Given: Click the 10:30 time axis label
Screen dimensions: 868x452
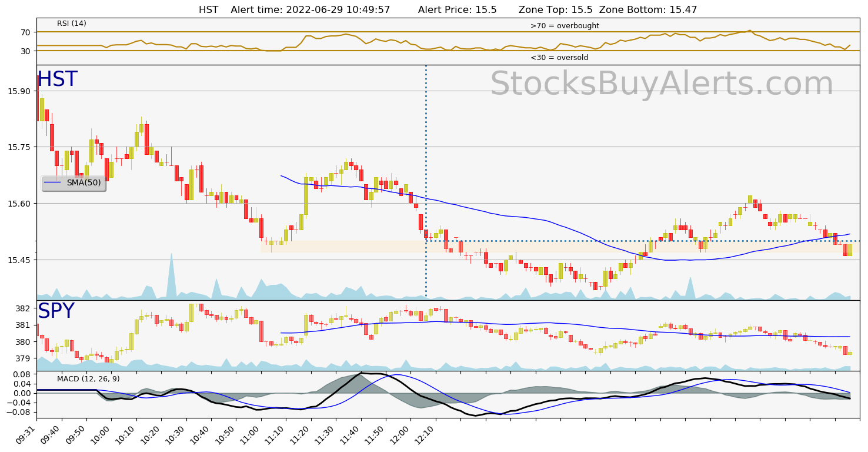Looking at the screenshot, I should [176, 434].
